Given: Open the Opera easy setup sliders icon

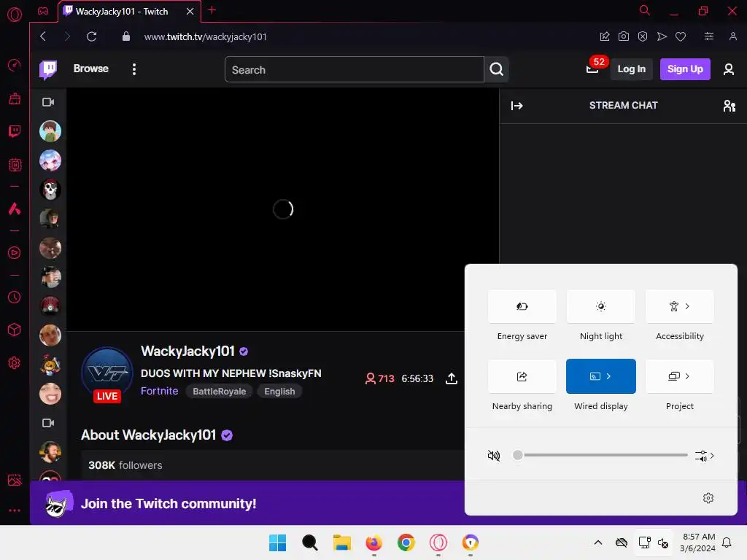Looking at the screenshot, I should (709, 36).
